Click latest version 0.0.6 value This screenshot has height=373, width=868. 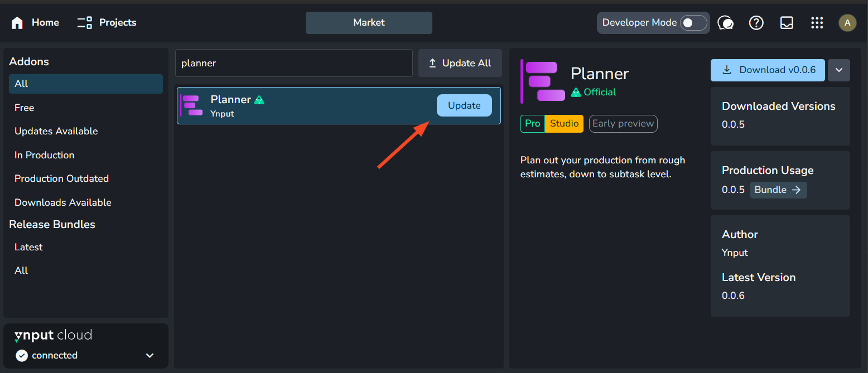pos(733,296)
